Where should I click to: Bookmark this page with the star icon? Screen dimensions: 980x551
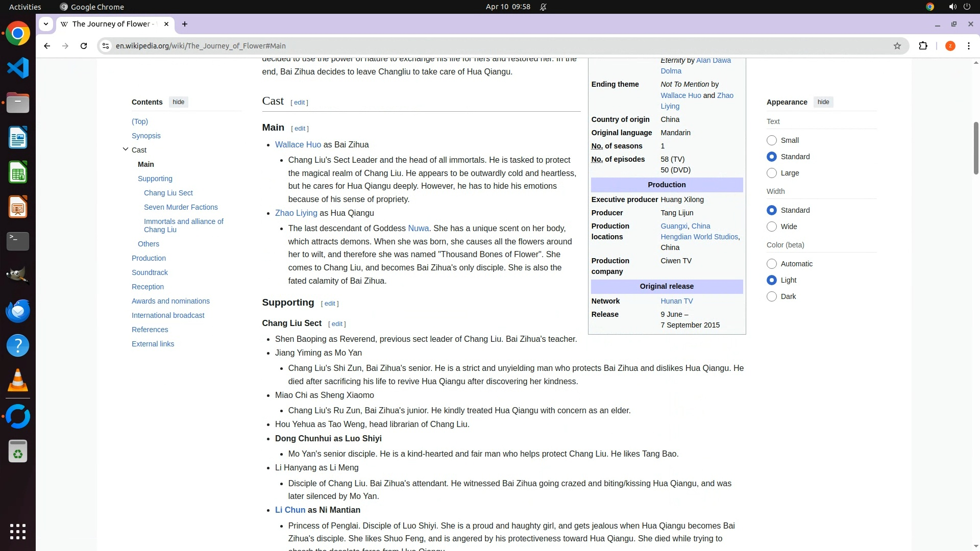point(897,46)
